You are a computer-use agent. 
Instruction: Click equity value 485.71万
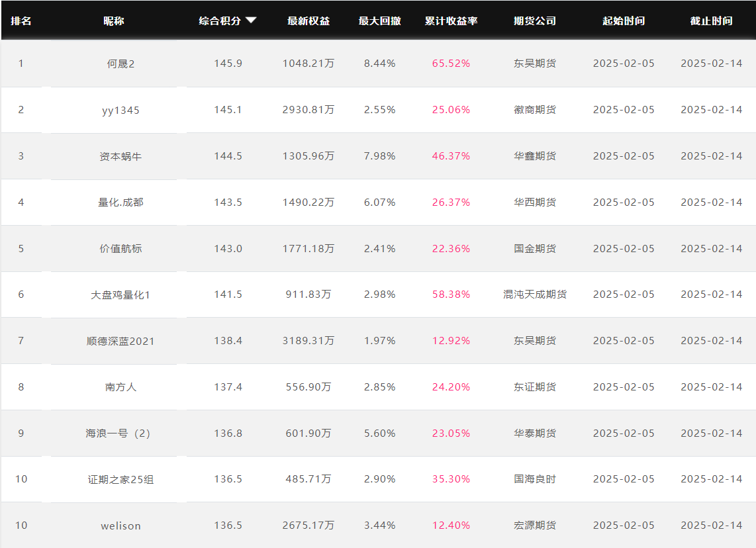(x=308, y=479)
